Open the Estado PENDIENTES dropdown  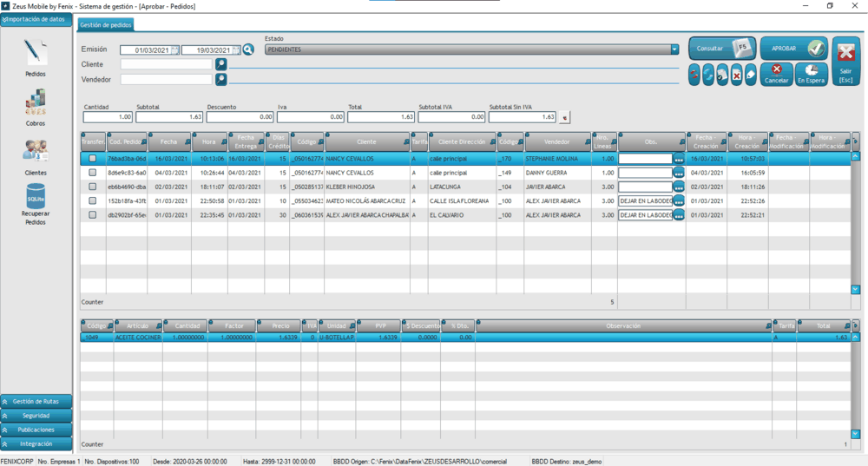tap(674, 49)
